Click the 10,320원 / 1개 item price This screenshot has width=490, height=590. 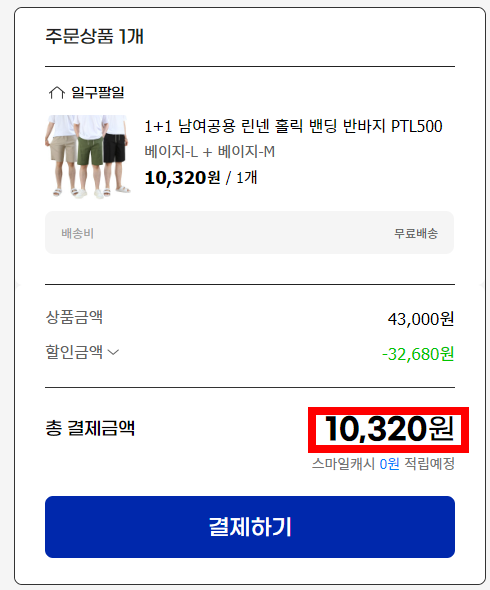pos(201,178)
